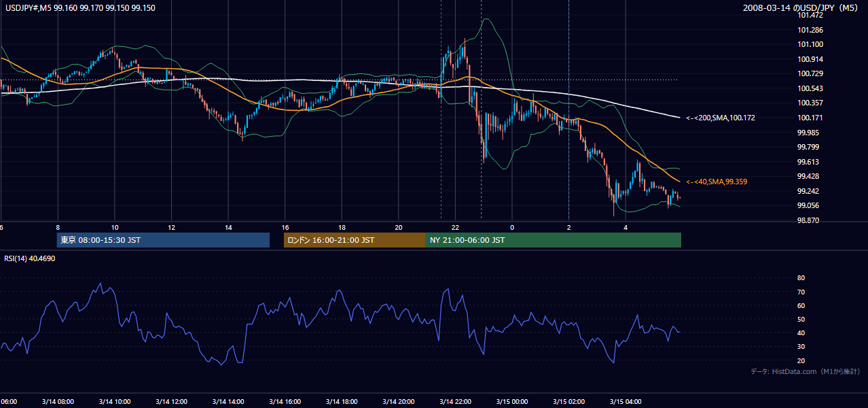This screenshot has height=408, width=868.
Task: Click the 東京 08:00-15:30 JST session bar
Action: tap(163, 240)
